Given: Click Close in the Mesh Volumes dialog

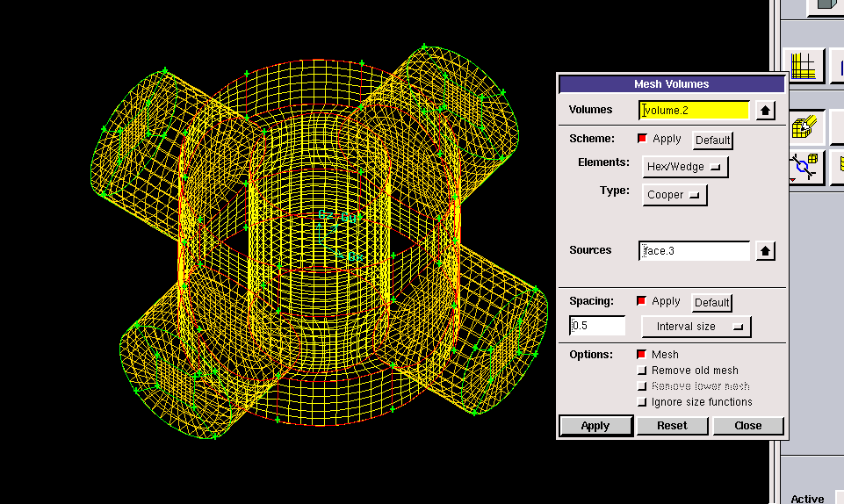Looking at the screenshot, I should 748,425.
